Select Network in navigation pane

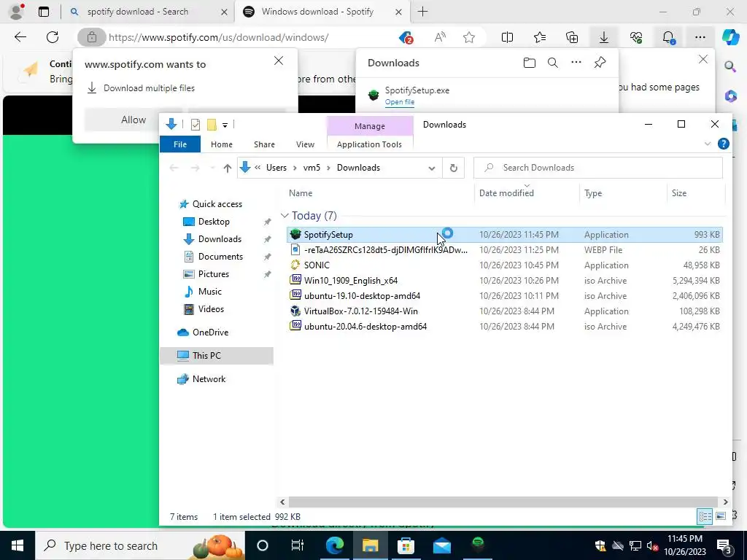[209, 379]
